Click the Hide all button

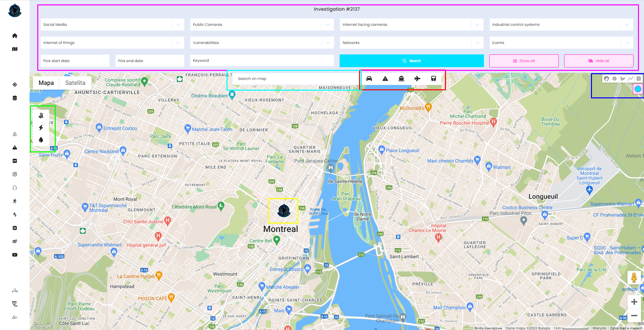(599, 61)
